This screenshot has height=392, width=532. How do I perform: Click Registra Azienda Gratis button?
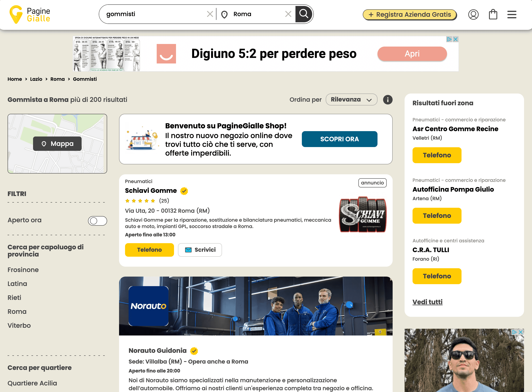410,15
